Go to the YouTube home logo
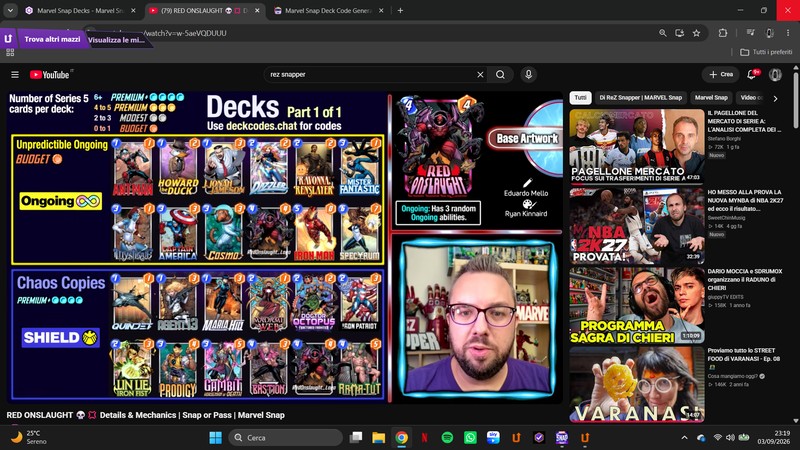The image size is (800, 450). [49, 74]
